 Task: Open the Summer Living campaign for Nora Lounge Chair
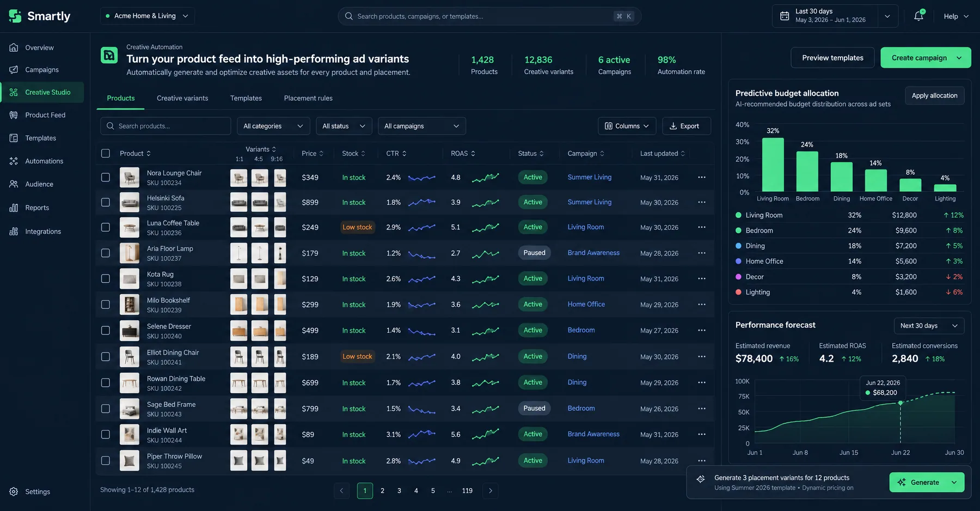tap(590, 177)
